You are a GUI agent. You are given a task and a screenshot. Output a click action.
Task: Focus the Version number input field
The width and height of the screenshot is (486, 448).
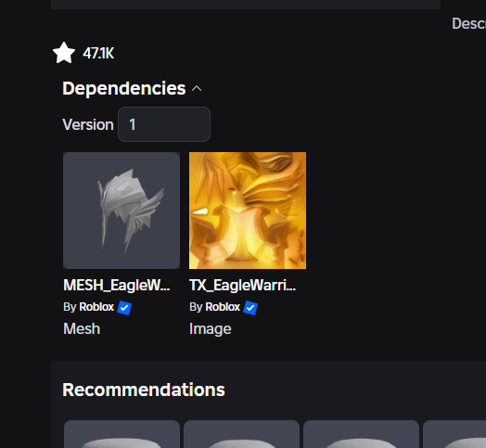tap(164, 124)
